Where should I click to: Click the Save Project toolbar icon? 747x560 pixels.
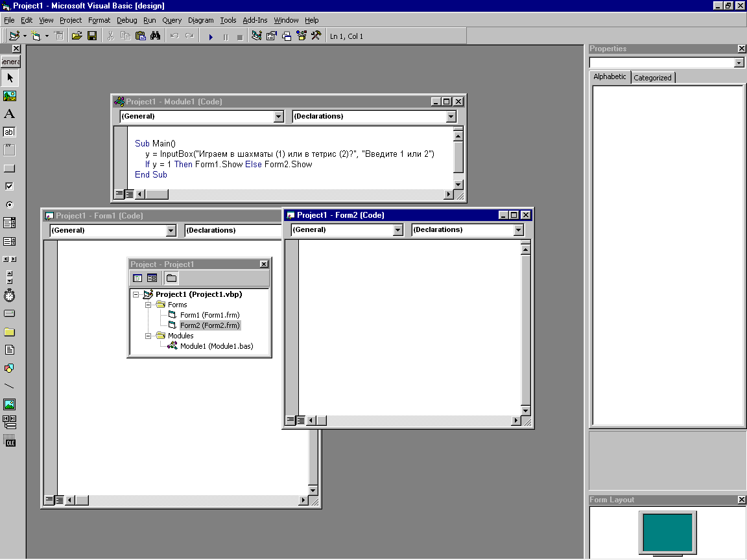click(x=92, y=36)
